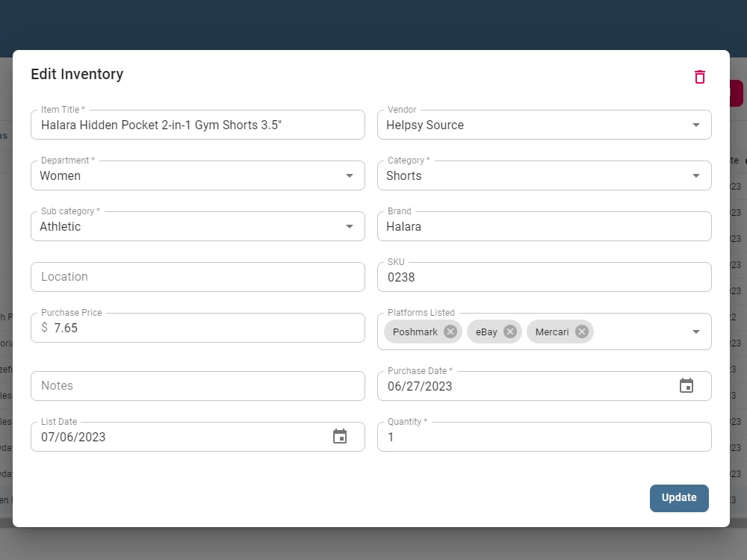
Task: Delete inventory item via trash icon
Action: point(699,77)
